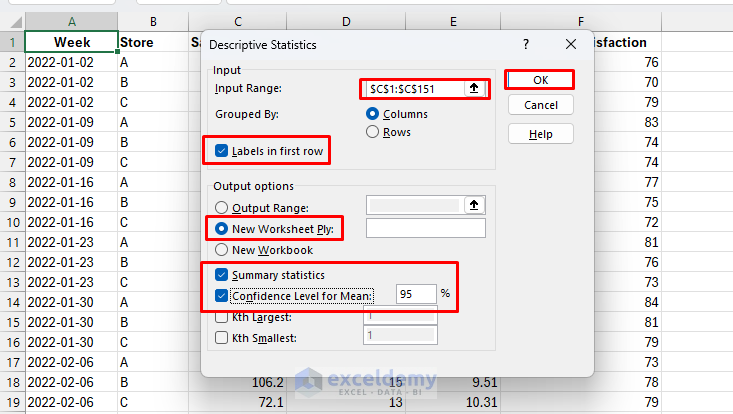The height and width of the screenshot is (414, 733).
Task: Click satisfaction value 78 in row 18
Action: point(581,382)
